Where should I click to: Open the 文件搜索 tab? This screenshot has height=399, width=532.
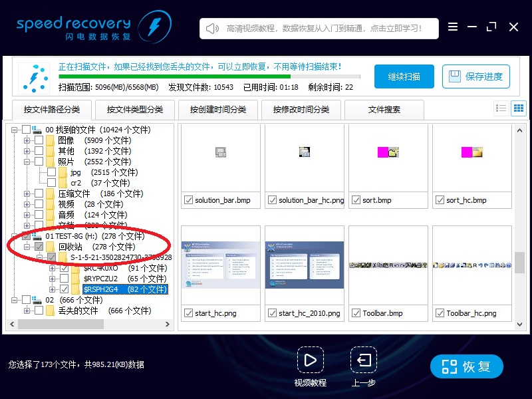[386, 110]
